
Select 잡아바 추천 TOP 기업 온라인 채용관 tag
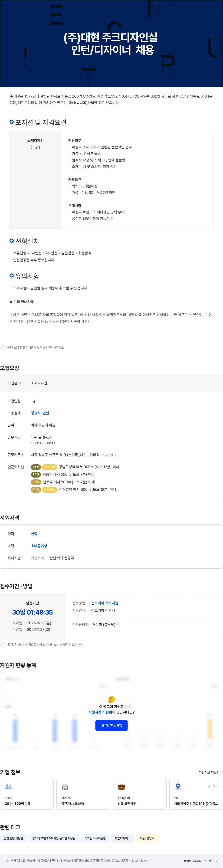[54, 838]
